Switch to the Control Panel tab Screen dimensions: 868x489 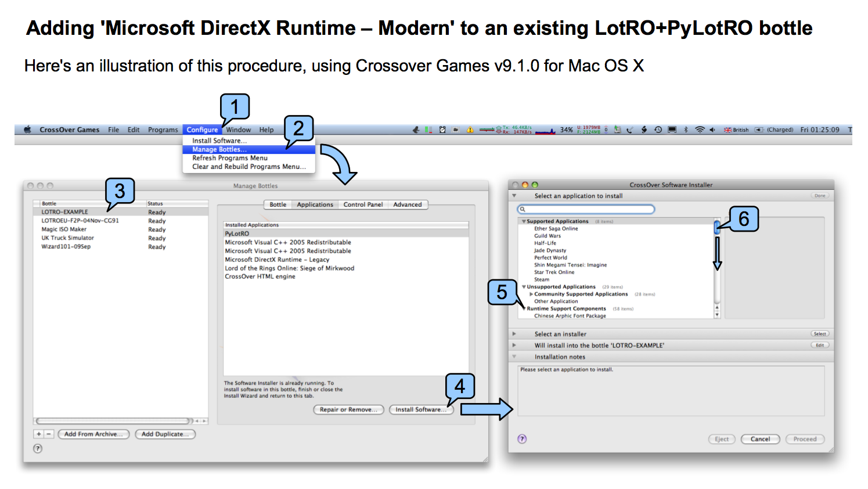363,204
